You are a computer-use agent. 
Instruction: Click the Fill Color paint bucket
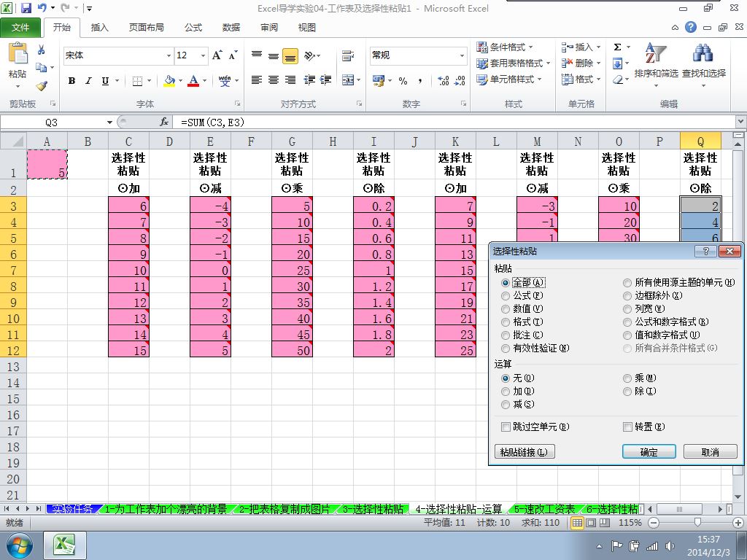click(x=169, y=81)
